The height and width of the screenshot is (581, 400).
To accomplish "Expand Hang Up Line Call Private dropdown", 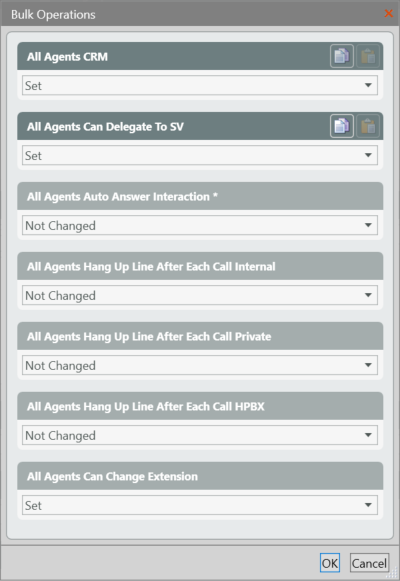I will 200,365.
